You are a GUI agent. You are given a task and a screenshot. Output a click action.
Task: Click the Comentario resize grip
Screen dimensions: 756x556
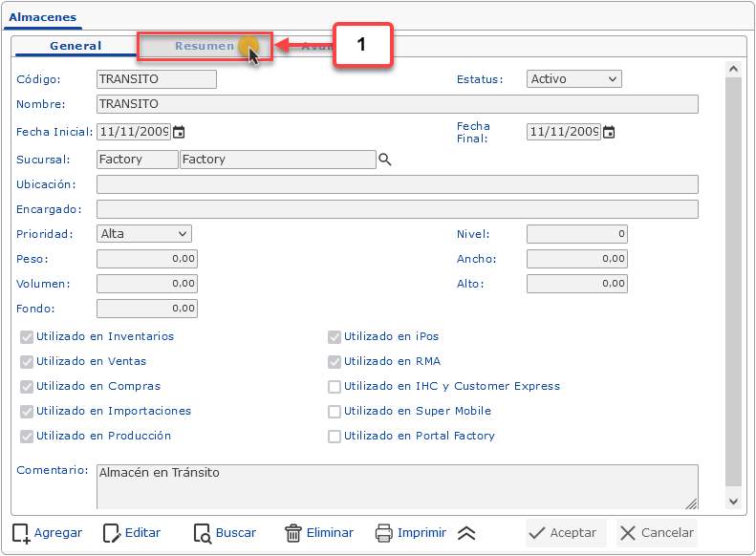coord(691,503)
